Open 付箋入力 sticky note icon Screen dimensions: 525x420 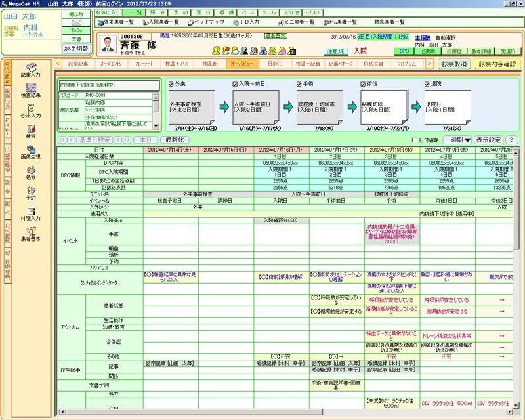click(30, 213)
